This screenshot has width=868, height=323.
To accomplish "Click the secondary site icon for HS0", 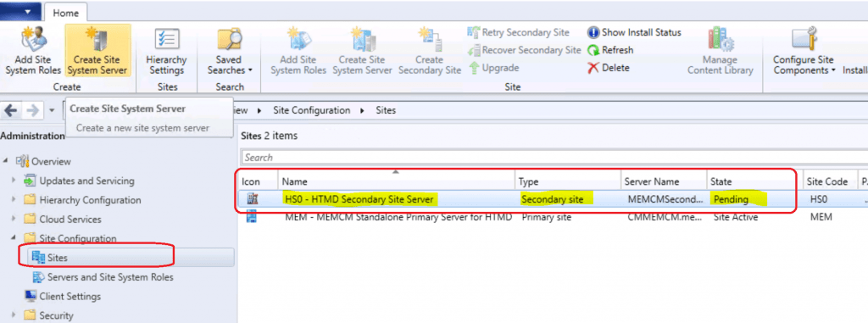I will pyautogui.click(x=252, y=199).
